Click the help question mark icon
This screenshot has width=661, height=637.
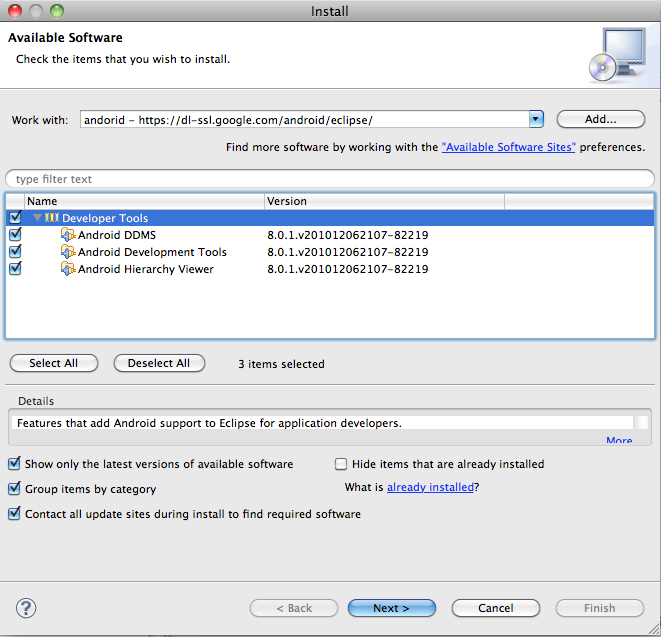(x=26, y=607)
